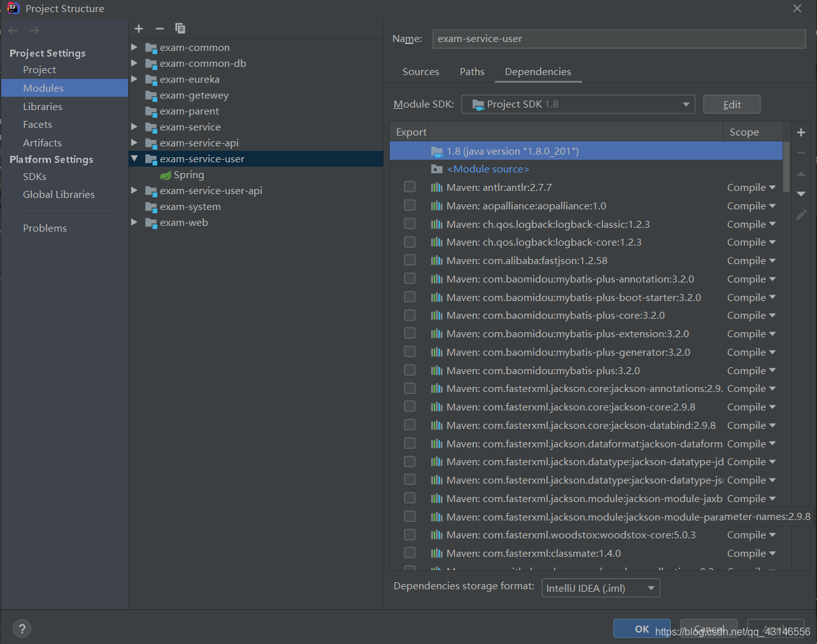Screen dimensions: 817x644
Task: Click the back navigation arrow
Action: [x=13, y=31]
